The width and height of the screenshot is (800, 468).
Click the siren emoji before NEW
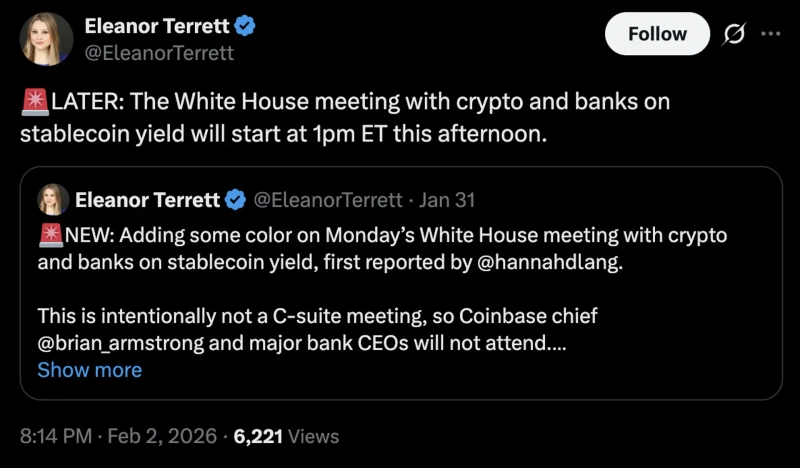click(50, 236)
